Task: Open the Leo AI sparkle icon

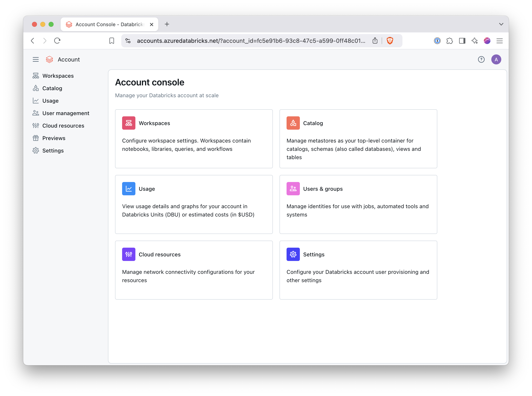Action: 474,41
